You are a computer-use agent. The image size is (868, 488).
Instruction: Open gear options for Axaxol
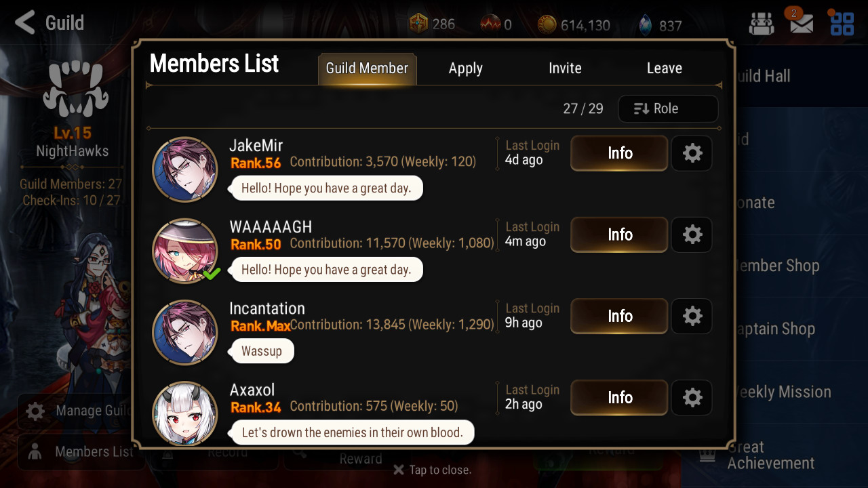[x=692, y=397]
